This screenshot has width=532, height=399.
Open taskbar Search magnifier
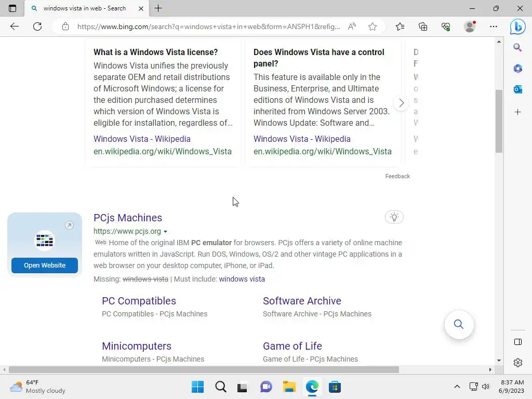[220, 387]
